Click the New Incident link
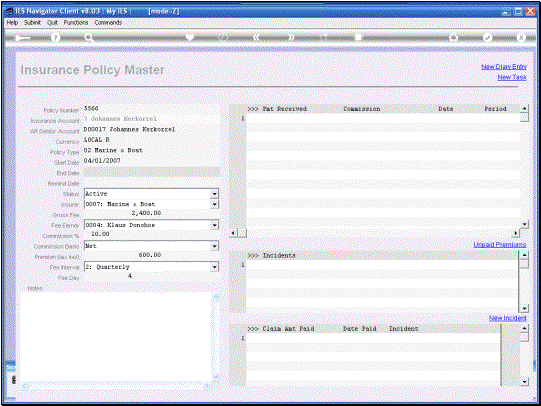This screenshot has height=406, width=541. click(508, 318)
